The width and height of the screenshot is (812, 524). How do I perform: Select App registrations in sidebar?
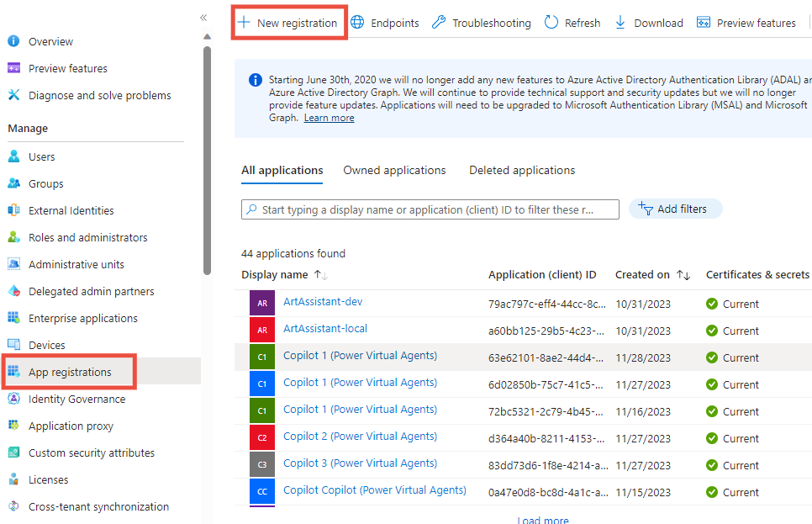coord(70,372)
